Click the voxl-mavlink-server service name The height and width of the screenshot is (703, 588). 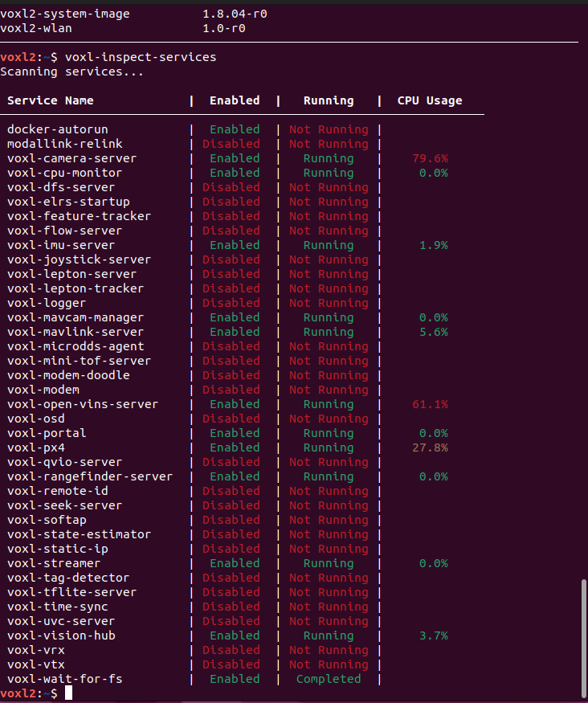pos(76,332)
